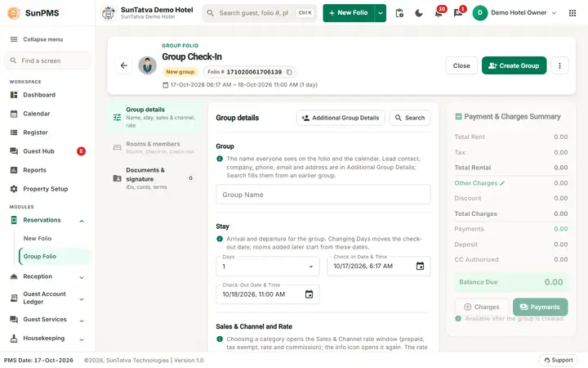Open messages icon with badge 1
Viewport: 588px width, 368px height.
click(458, 13)
